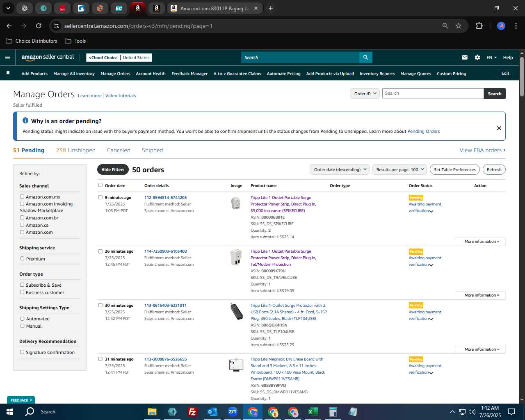Open Account Health menu item

click(151, 74)
